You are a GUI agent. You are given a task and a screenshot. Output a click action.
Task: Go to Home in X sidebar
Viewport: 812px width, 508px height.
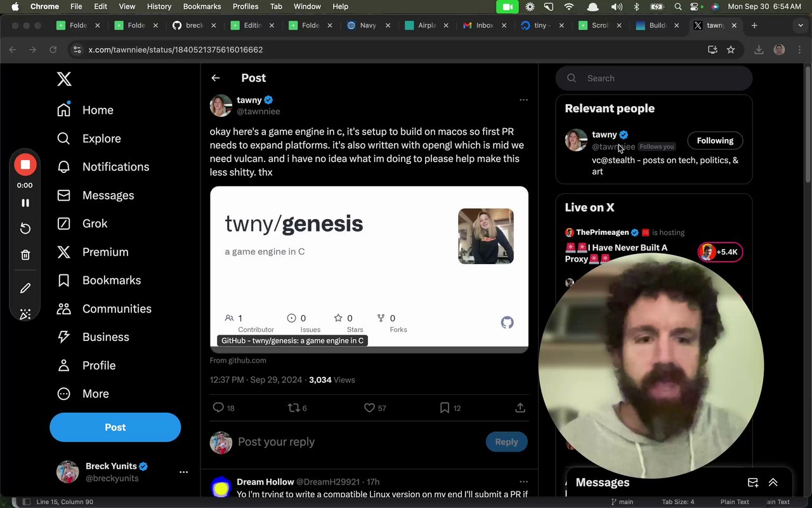pos(85,110)
